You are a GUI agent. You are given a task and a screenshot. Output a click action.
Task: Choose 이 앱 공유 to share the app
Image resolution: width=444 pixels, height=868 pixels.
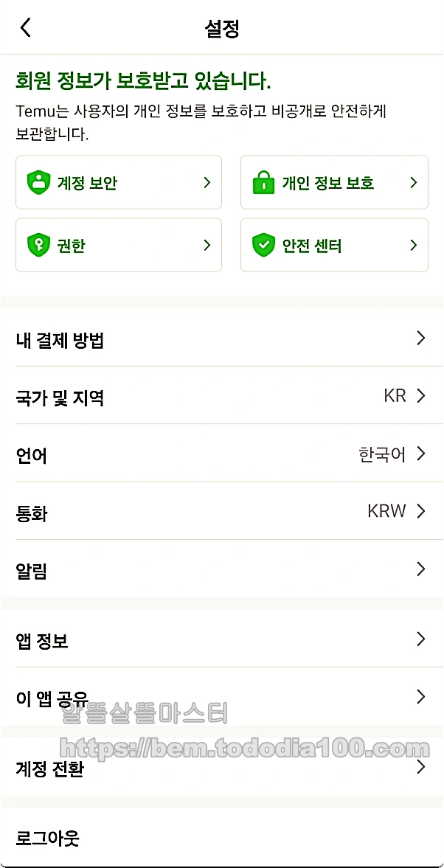point(221,696)
